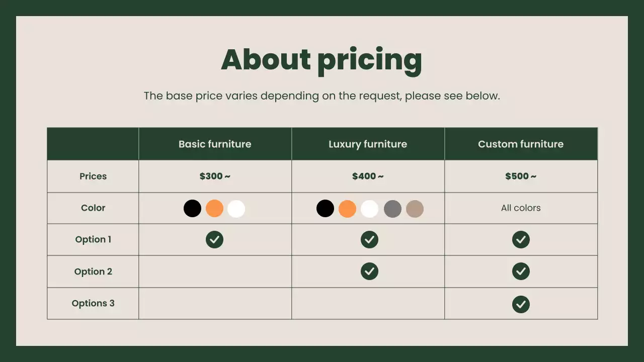644x362 pixels.
Task: Click the Custom furniture column header
Action: point(521,144)
